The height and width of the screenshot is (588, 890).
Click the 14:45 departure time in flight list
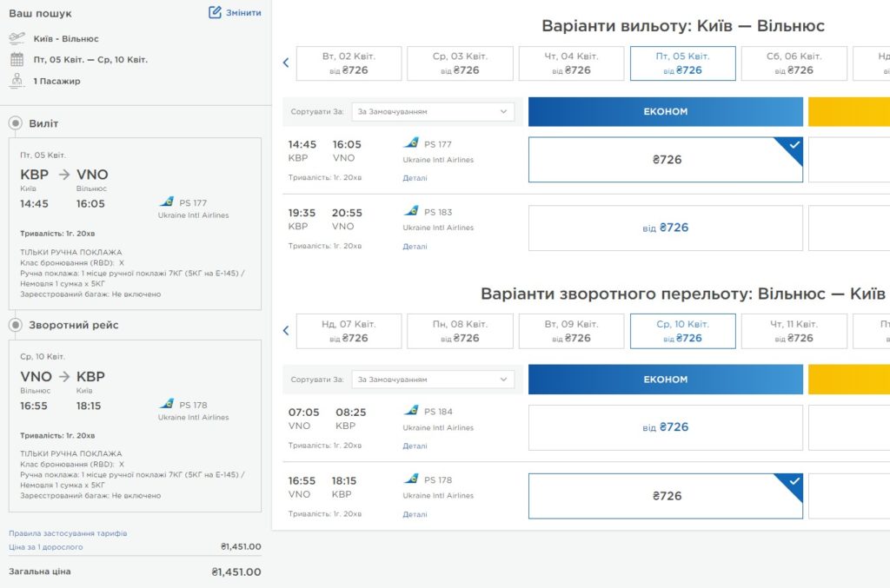point(302,144)
